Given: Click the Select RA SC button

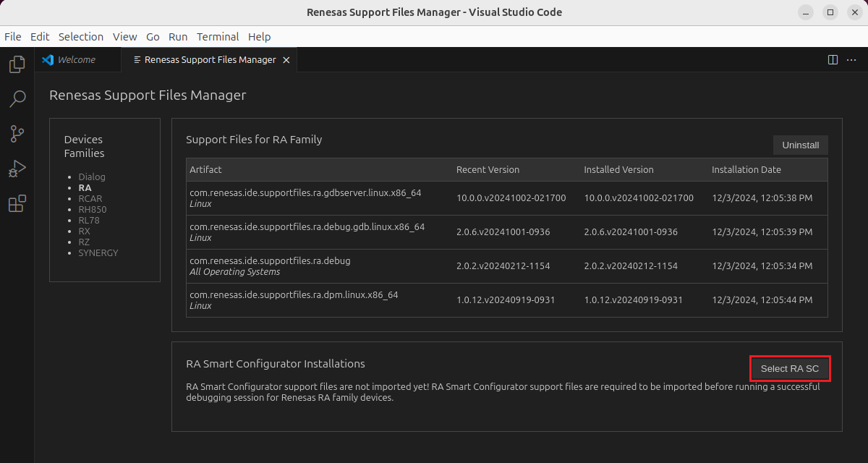Looking at the screenshot, I should pyautogui.click(x=790, y=368).
